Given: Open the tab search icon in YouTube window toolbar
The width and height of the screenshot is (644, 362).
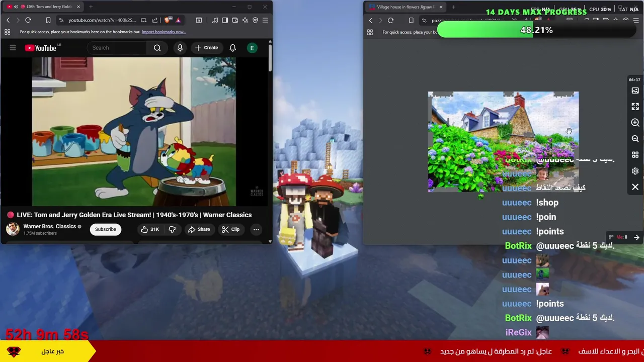Looking at the screenshot, I should (199, 20).
